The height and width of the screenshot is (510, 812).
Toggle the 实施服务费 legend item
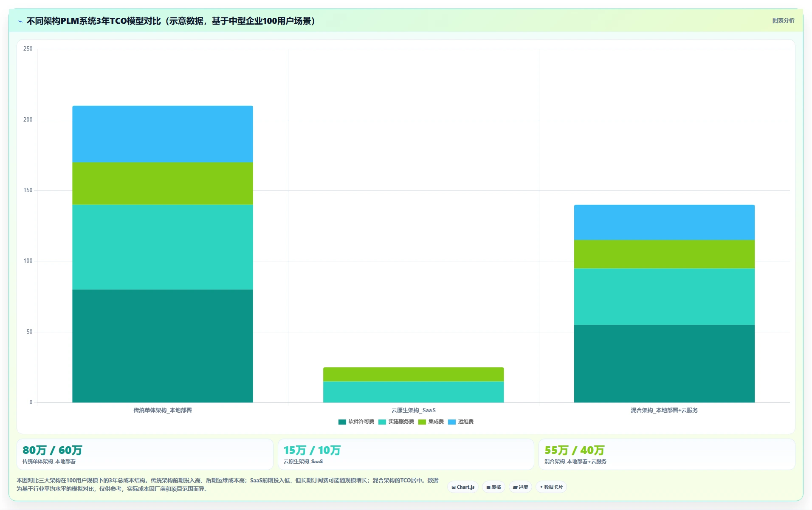[x=396, y=422]
